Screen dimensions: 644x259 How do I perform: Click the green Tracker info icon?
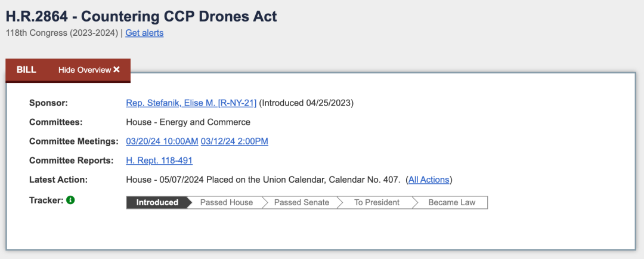70,200
